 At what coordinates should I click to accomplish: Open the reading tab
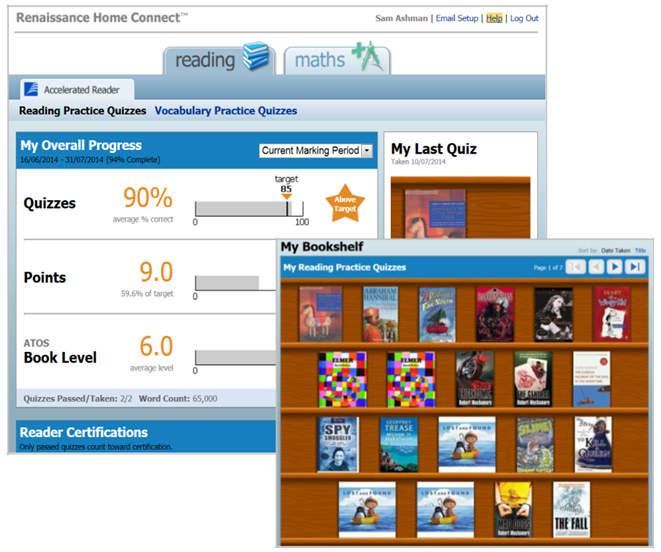(x=219, y=60)
